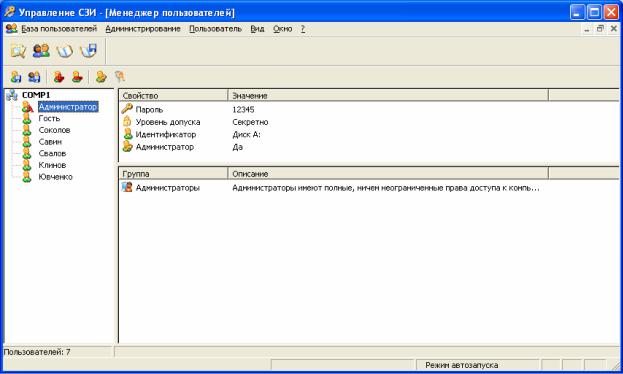
Task: Open the ? help menu
Action: point(303,29)
